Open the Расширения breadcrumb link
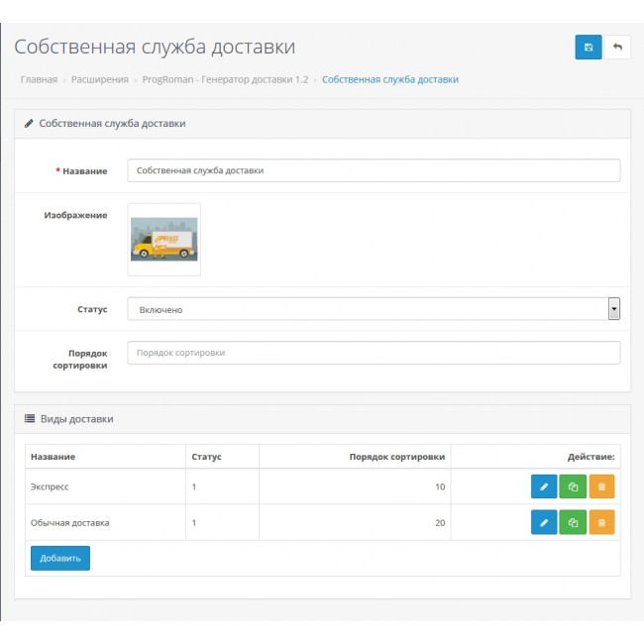Viewport: 644px width, 644px height. click(x=98, y=79)
